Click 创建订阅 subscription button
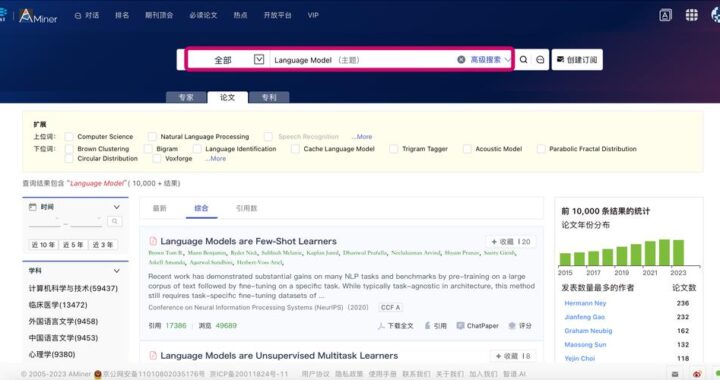Viewport: 720px width, 380px height. click(577, 60)
